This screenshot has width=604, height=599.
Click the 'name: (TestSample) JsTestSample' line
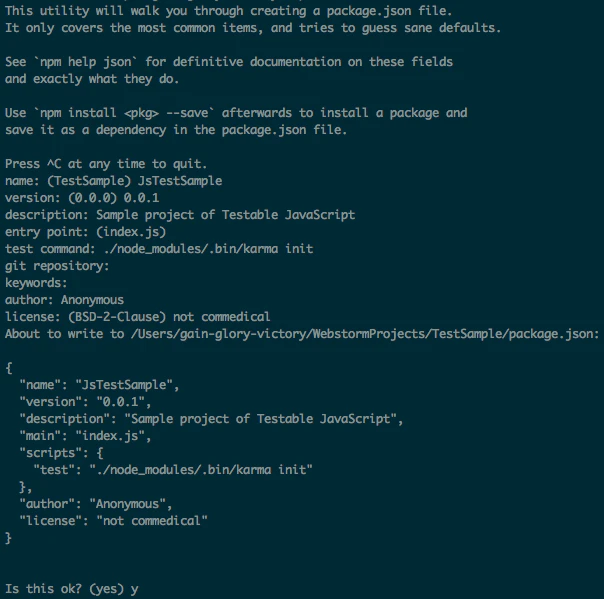(x=114, y=181)
